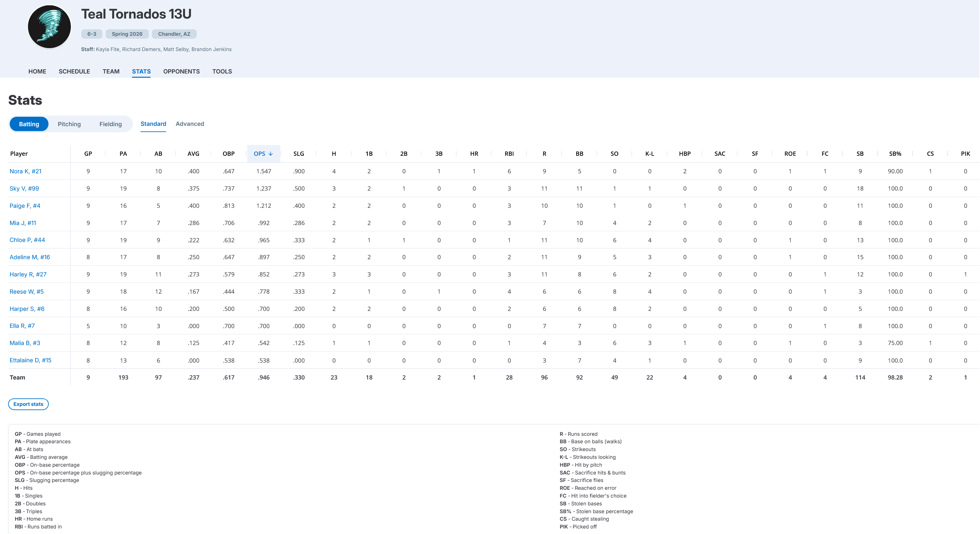Sort by the SB% column header
This screenshot has width=980, height=534.
click(895, 154)
